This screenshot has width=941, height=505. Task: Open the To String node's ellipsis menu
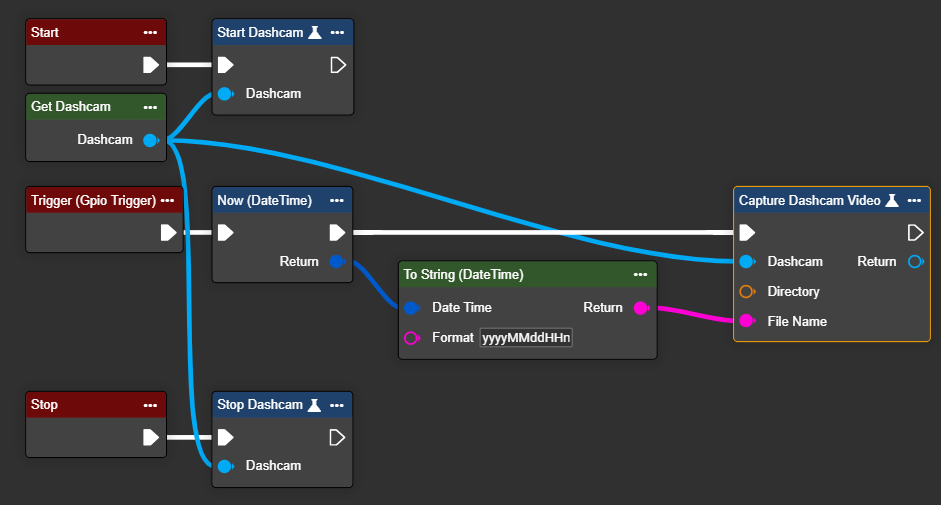pos(640,274)
